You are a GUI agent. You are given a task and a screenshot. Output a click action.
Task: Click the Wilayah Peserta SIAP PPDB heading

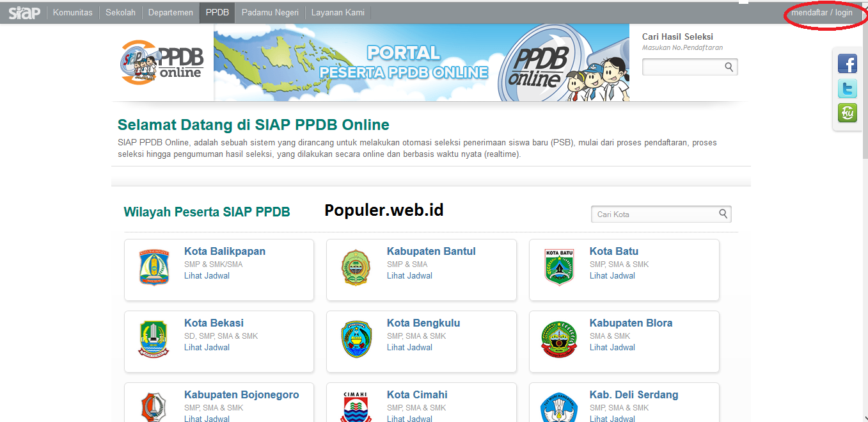point(207,212)
